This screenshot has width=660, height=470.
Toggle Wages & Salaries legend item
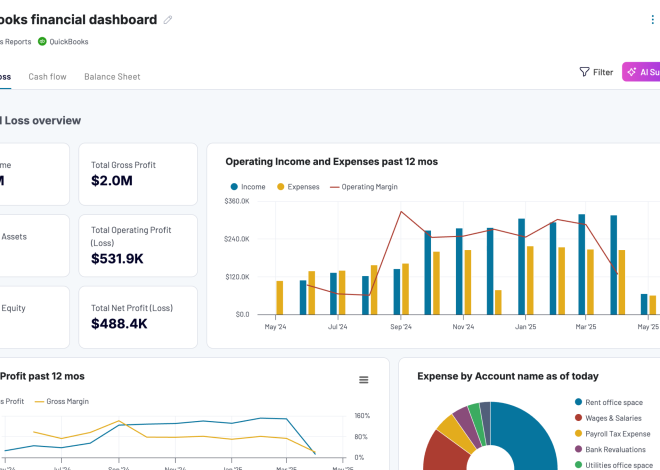[608, 418]
